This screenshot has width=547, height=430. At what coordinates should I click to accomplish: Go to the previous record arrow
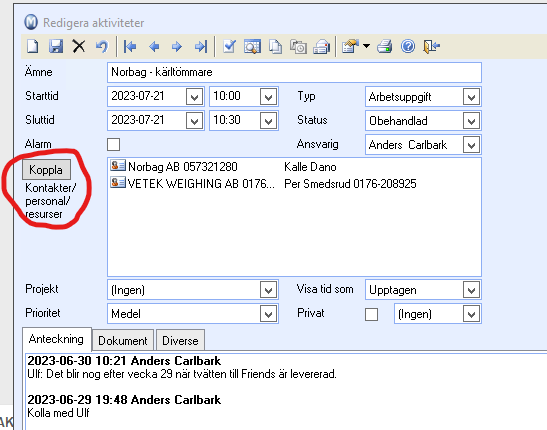coord(154,46)
